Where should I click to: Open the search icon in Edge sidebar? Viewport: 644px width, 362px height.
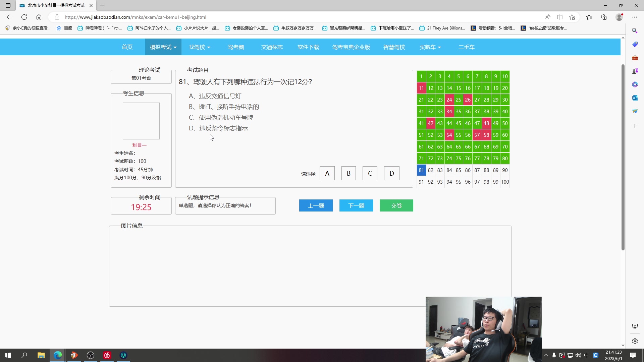635,31
